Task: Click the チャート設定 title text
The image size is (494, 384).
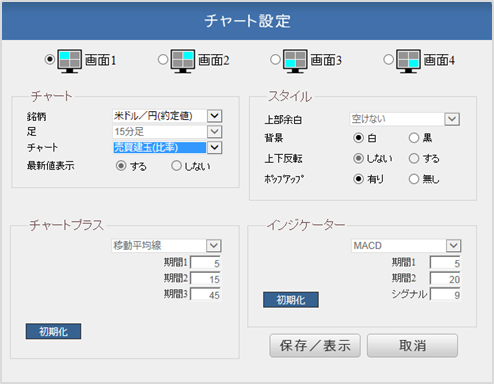Action: coord(247,21)
